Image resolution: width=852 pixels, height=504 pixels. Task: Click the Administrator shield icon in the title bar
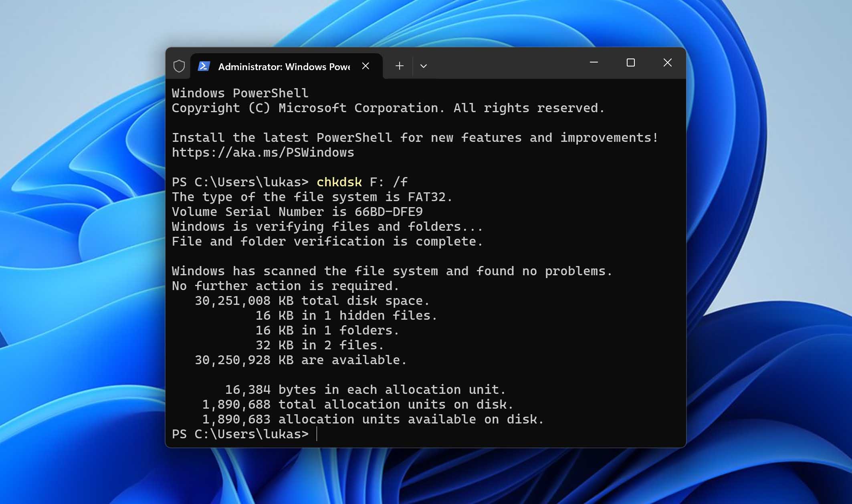(x=179, y=66)
